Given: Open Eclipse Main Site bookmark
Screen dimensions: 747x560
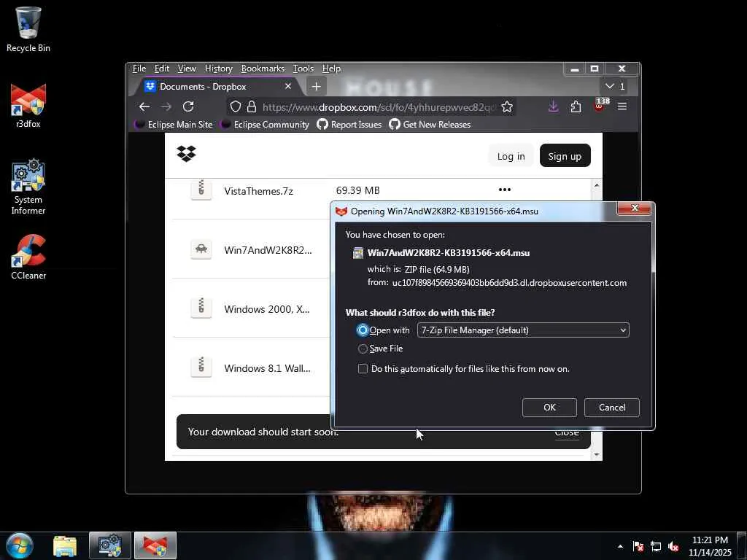Looking at the screenshot, I should (174, 124).
